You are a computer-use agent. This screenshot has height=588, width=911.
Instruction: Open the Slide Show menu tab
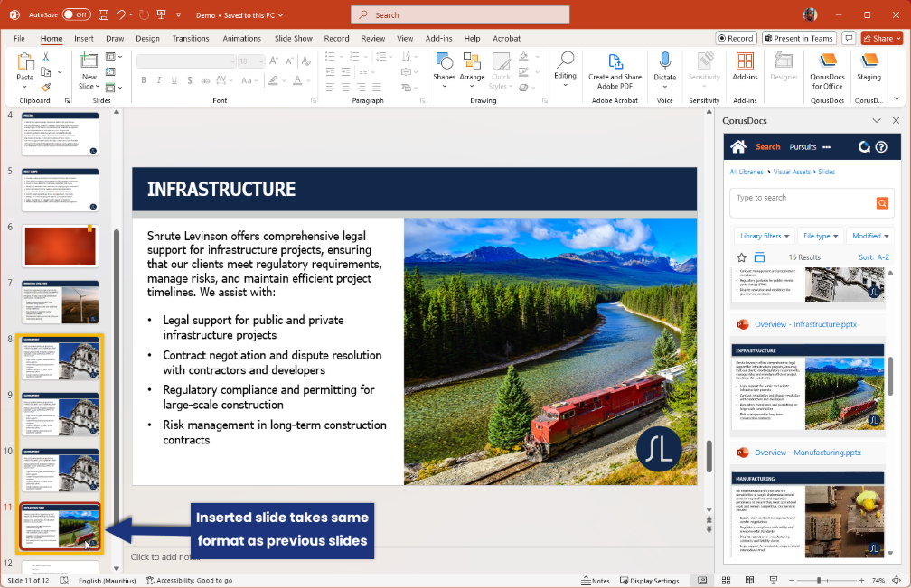(292, 38)
